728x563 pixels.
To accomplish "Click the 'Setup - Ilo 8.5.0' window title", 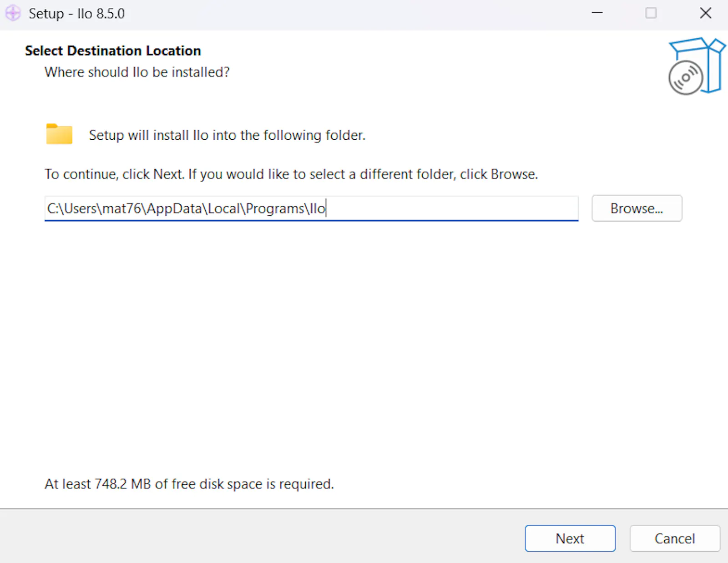I will click(x=76, y=14).
